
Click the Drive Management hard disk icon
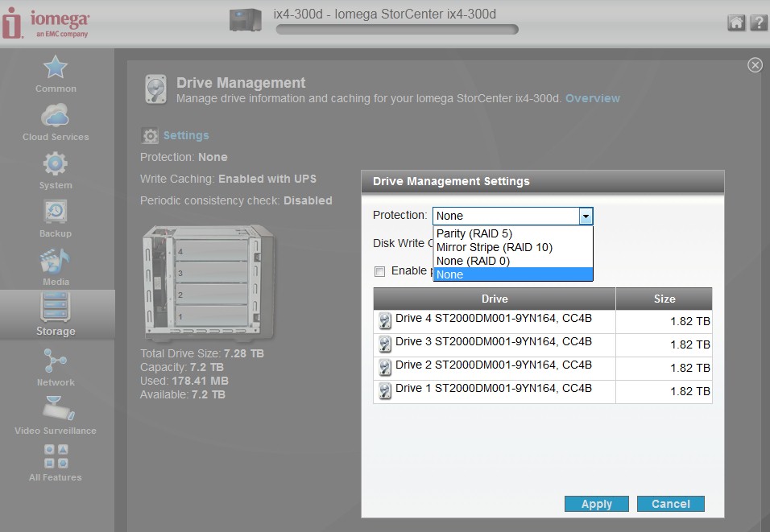point(156,89)
